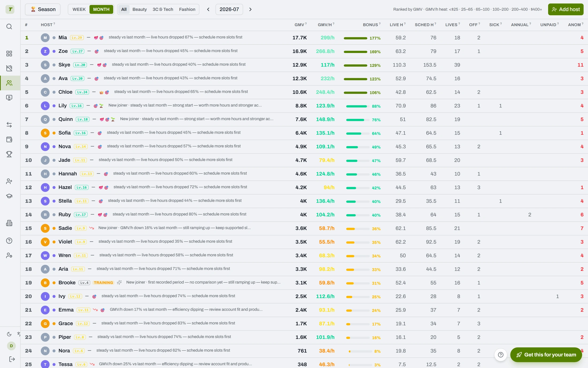
Task: Open the Season button
Action: [43, 9]
